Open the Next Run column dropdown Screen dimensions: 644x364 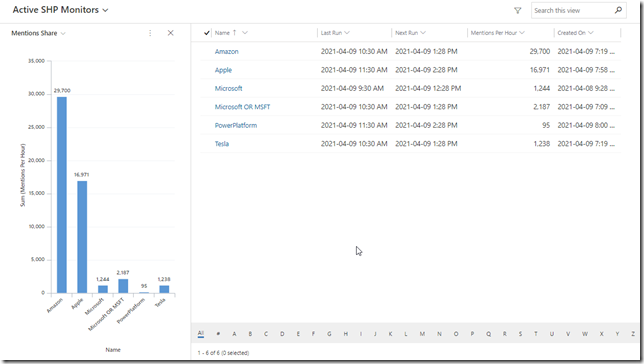[x=423, y=33]
